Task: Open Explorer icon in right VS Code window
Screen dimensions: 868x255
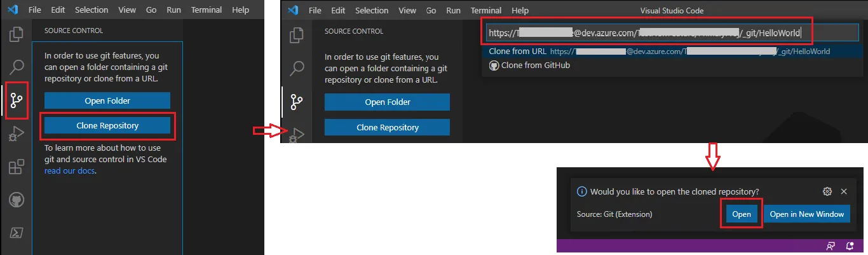Action: point(296,35)
